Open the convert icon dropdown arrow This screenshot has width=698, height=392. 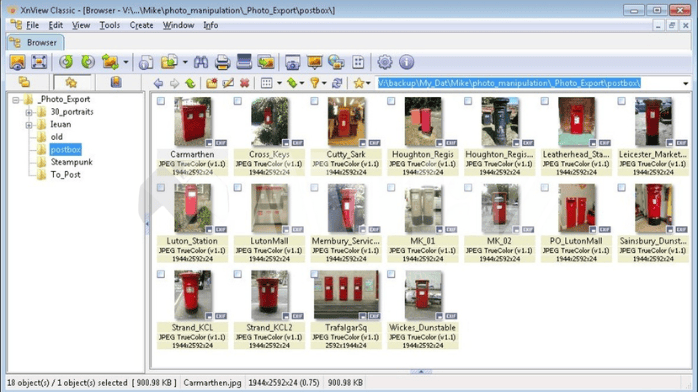pos(126,62)
